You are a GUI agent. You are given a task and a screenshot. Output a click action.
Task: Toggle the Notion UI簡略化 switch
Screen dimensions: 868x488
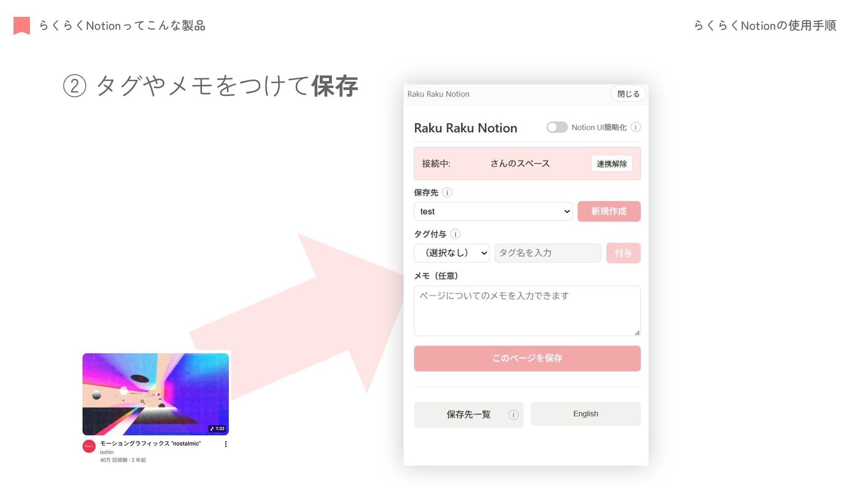point(557,127)
